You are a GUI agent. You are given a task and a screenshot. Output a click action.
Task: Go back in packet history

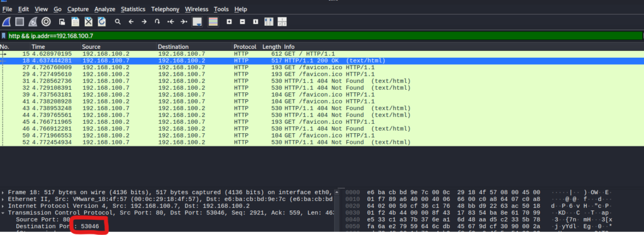tap(131, 22)
